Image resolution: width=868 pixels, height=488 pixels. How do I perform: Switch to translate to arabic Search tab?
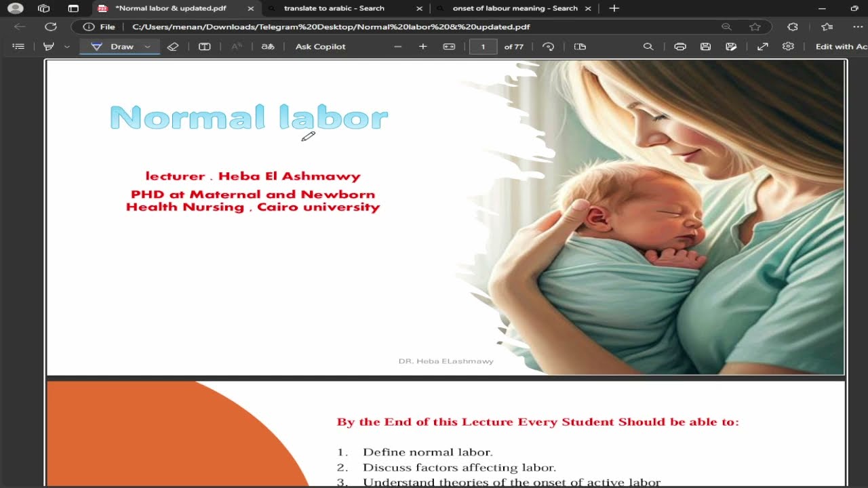(x=334, y=8)
